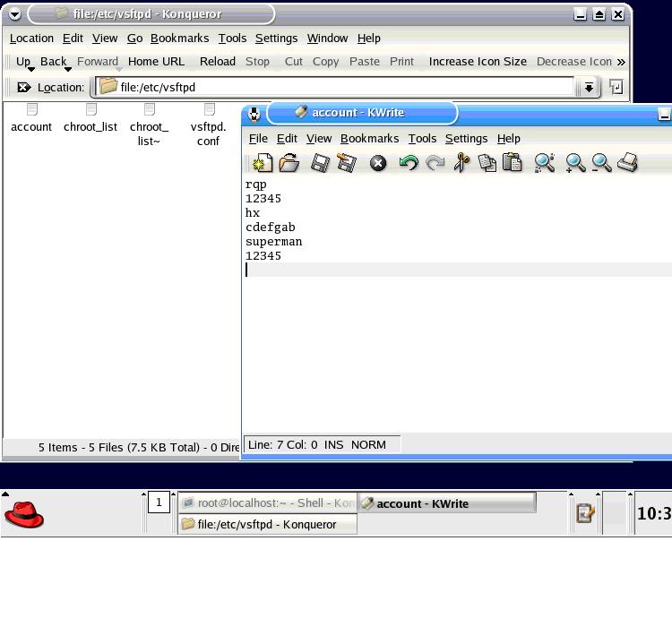The image size is (672, 627).
Task: Click the Reload toolbar button
Action: point(218,62)
